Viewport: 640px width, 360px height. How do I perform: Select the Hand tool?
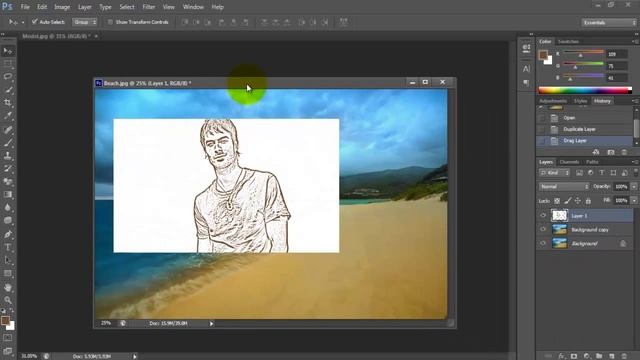click(x=8, y=287)
